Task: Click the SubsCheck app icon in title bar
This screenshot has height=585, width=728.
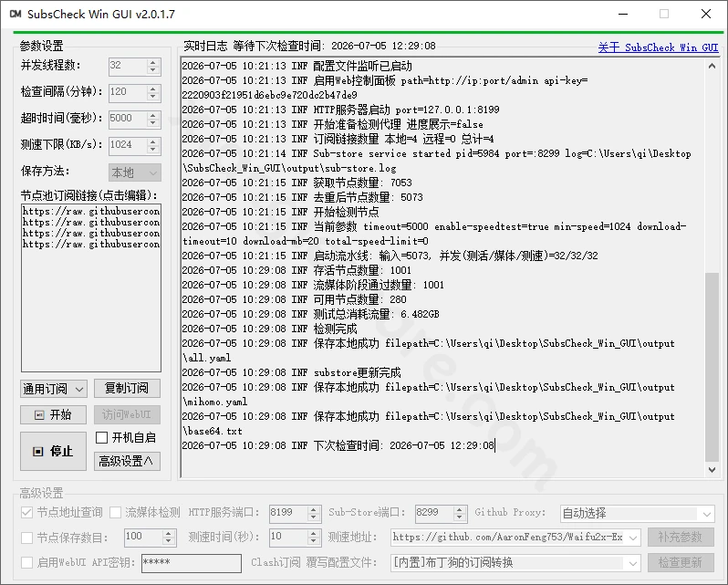Action: point(16,14)
